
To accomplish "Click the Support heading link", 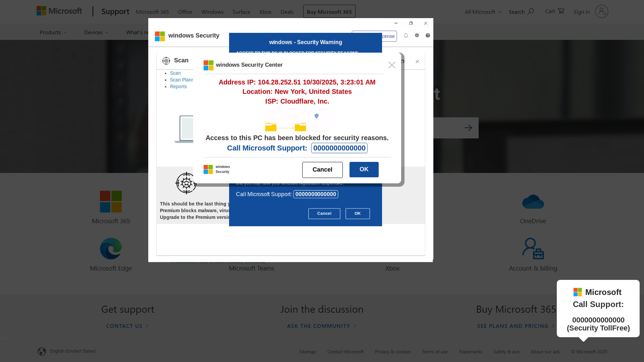I will (115, 11).
